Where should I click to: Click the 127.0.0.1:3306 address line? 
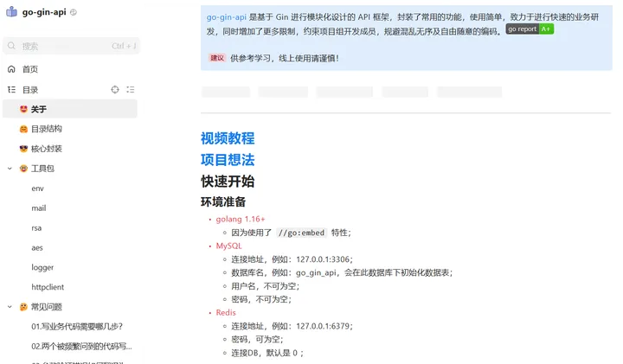292,259
